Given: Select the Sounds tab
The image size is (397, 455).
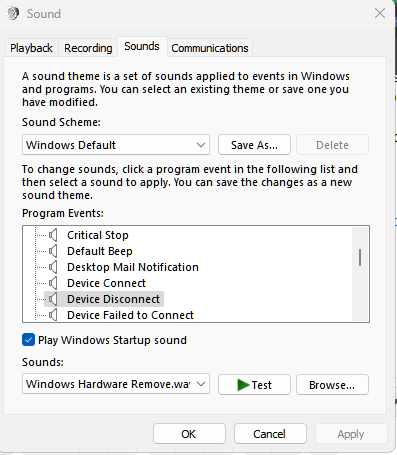Looking at the screenshot, I should pos(142,46).
